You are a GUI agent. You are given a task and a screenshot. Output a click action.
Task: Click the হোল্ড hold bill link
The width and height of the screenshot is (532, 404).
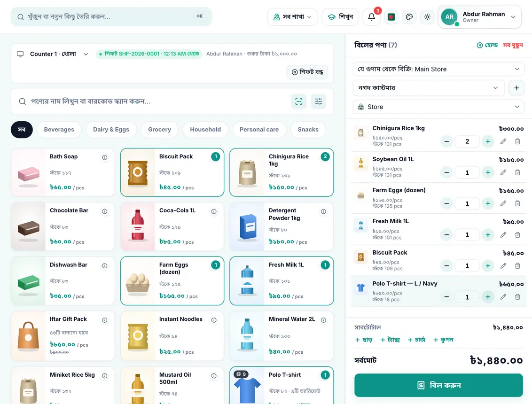point(487,45)
